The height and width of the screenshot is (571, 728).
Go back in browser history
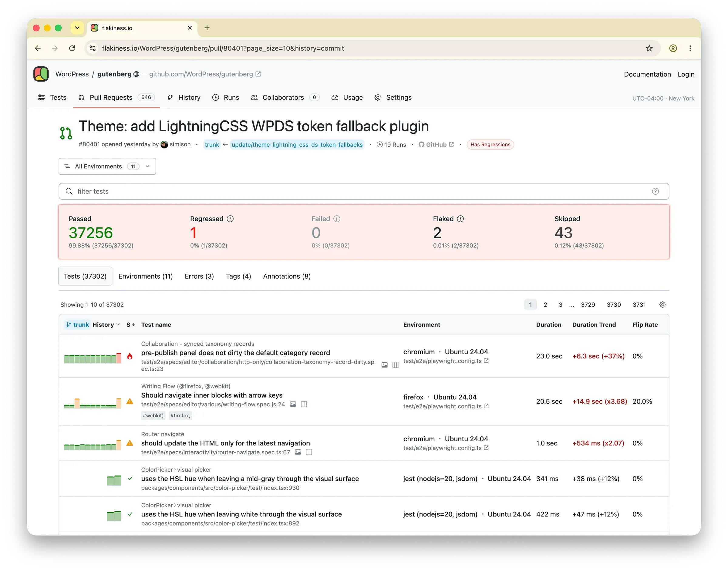tap(38, 48)
